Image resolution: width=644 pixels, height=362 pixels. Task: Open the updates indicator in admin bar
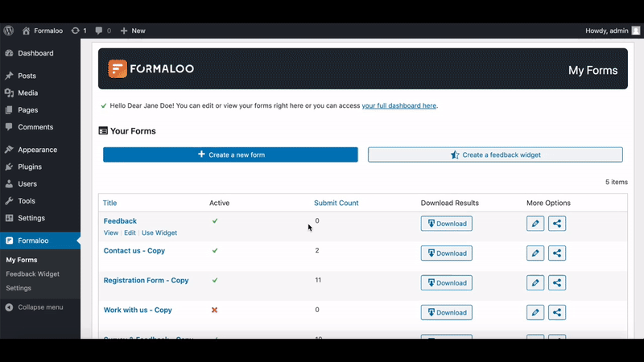point(79,31)
